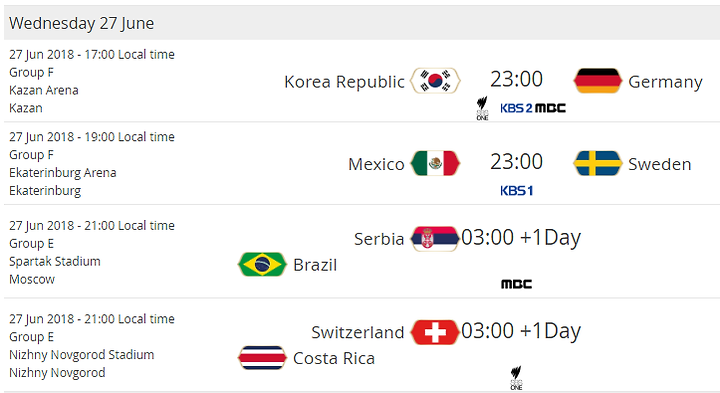720x393 pixels.
Task: Open the Germany team link
Action: point(665,82)
